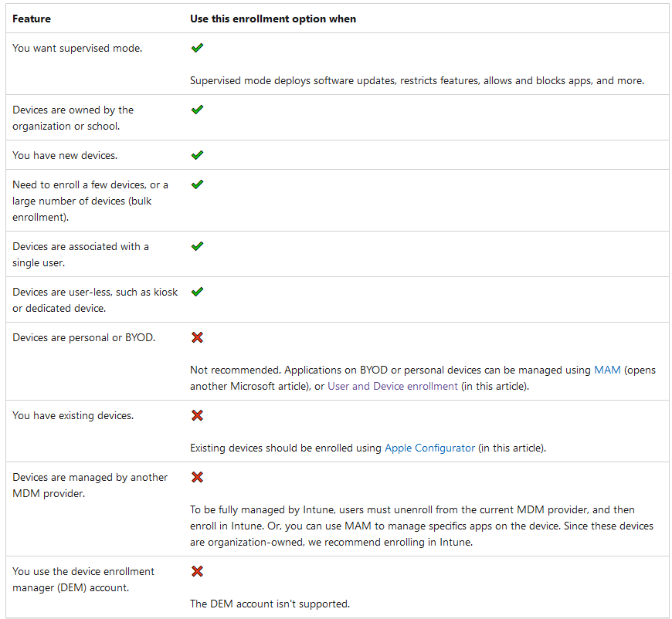Click the red X for DEM account
Screen dimensions: 672x619
[x=197, y=571]
